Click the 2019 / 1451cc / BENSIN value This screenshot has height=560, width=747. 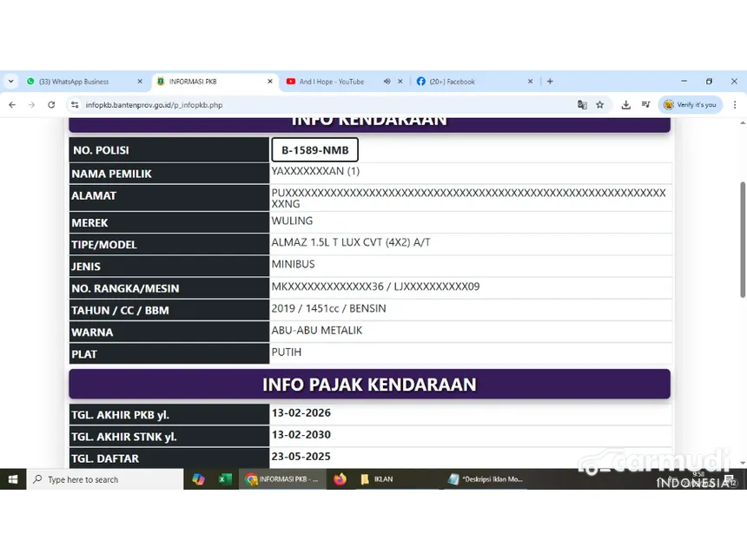pyautogui.click(x=328, y=308)
